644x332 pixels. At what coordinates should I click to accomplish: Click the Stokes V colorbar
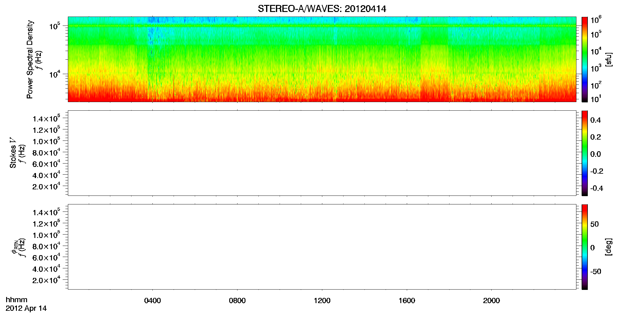(x=585, y=153)
